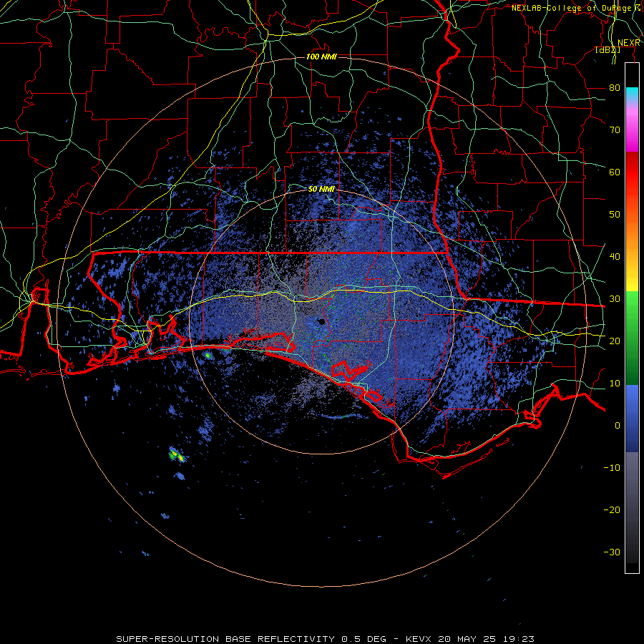The image size is (644, 644).
Task: Click the [dBZ] unit label
Action: pos(608,49)
